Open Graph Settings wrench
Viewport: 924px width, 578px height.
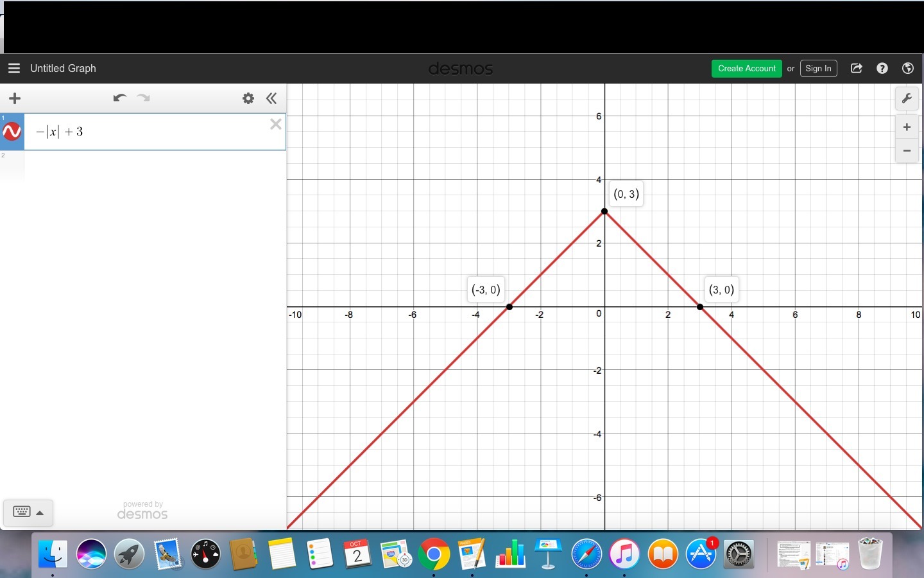[907, 98]
